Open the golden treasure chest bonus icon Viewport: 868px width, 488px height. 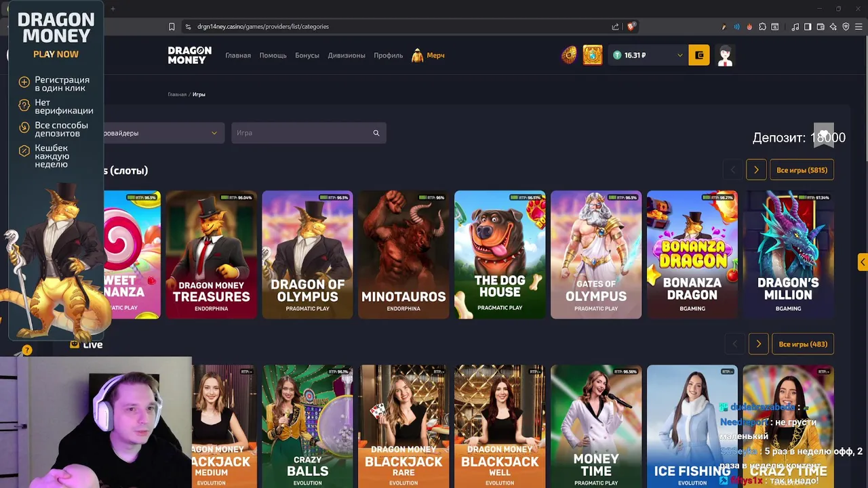592,55
